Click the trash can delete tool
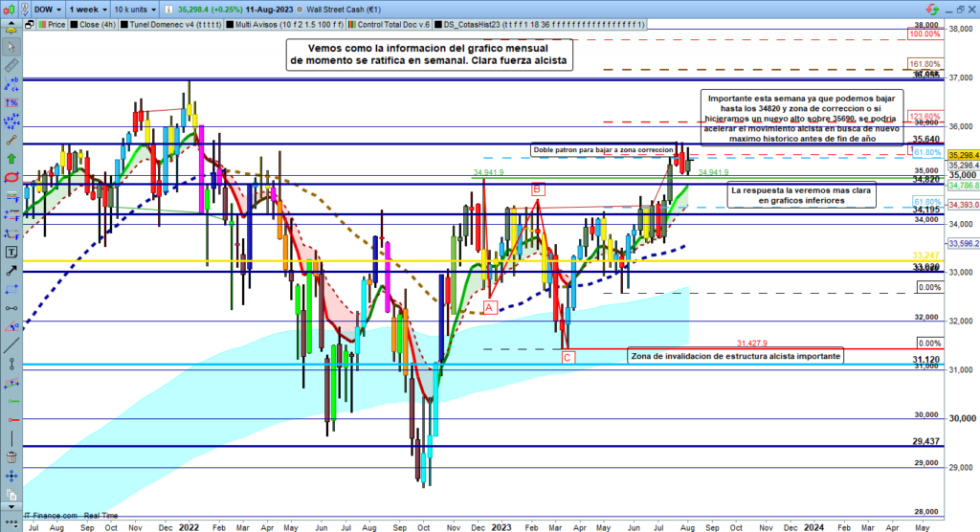This screenshot has width=980, height=532. (x=12, y=455)
